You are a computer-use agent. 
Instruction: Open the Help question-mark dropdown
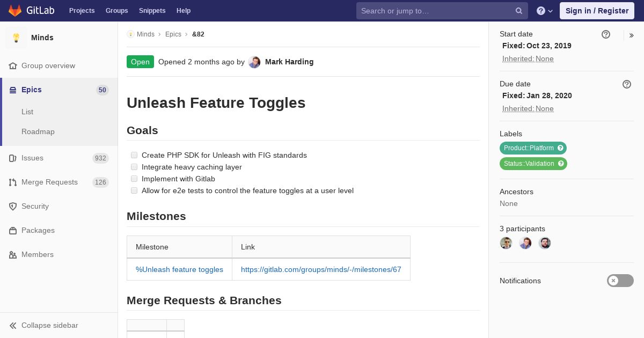pos(545,11)
